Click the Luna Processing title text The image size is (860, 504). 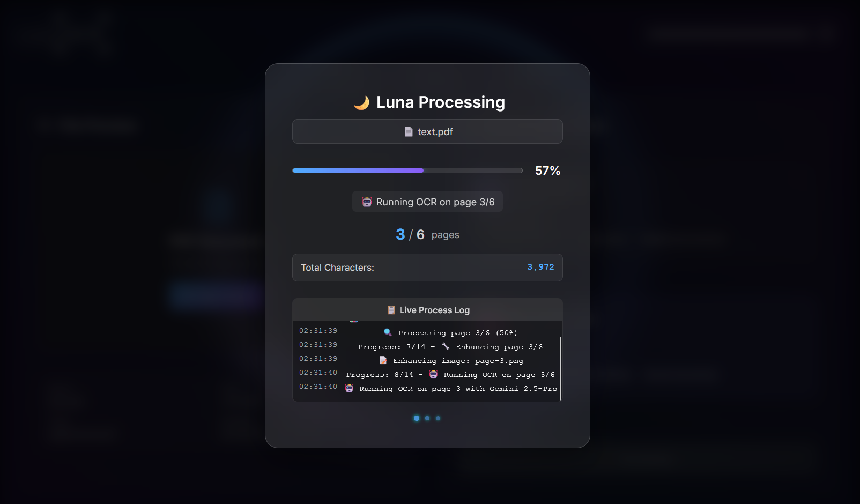[x=440, y=102]
